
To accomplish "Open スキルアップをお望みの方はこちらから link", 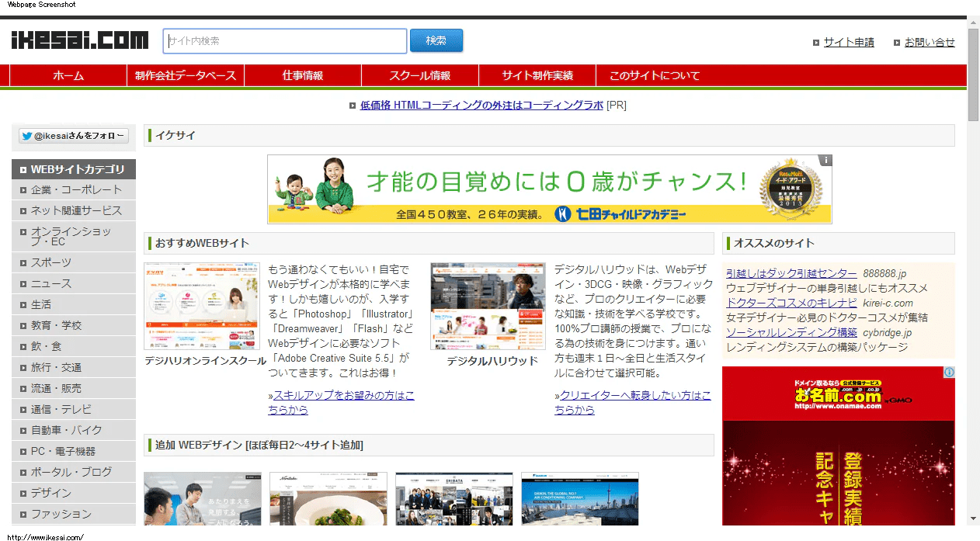I will tap(342, 402).
